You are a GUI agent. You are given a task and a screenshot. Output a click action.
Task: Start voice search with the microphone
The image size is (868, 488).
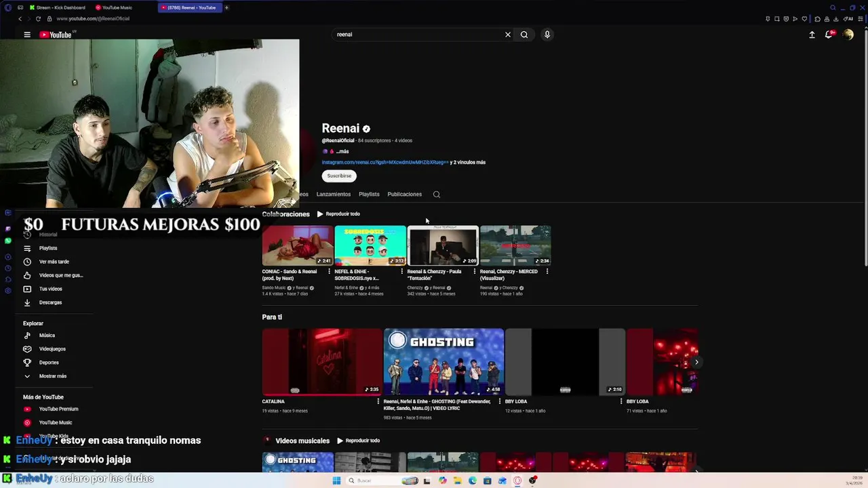point(547,35)
